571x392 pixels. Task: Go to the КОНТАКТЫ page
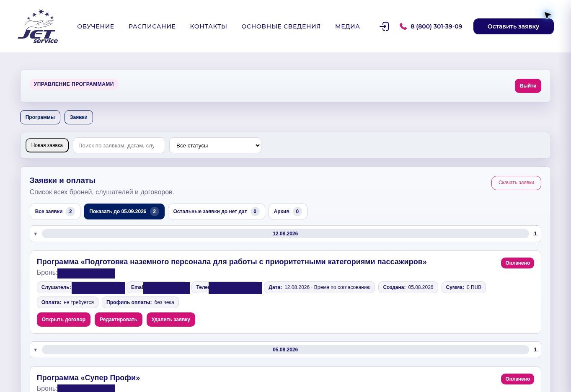(209, 26)
